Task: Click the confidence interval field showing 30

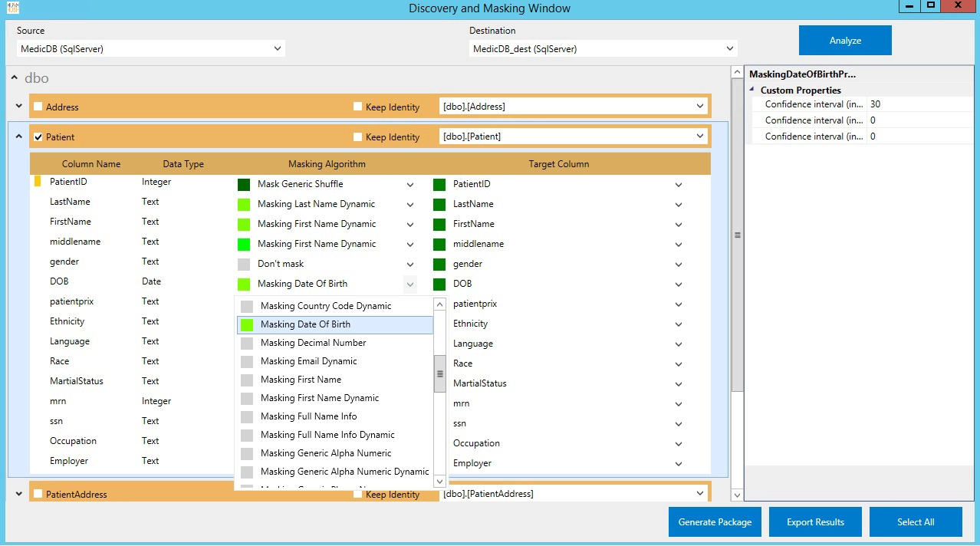Action: [x=922, y=104]
